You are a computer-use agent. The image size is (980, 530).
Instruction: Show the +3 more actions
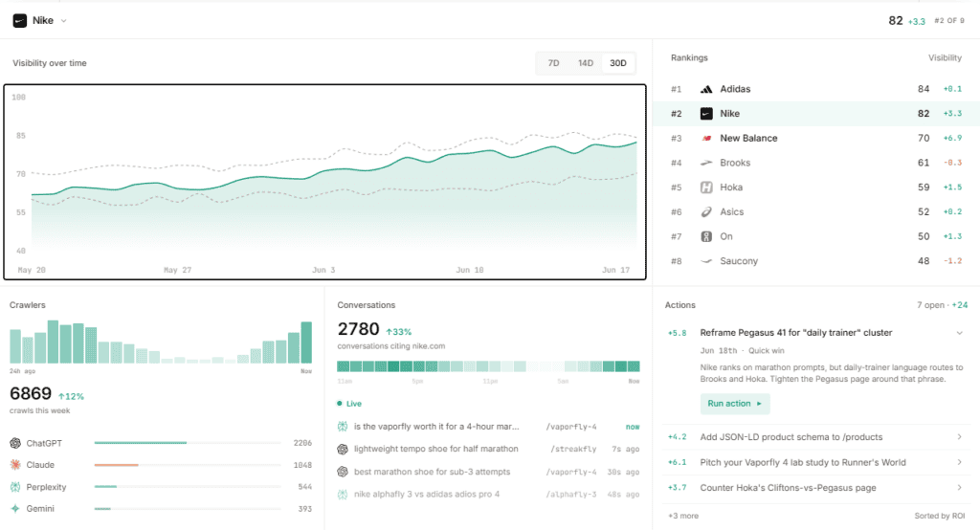[683, 517]
